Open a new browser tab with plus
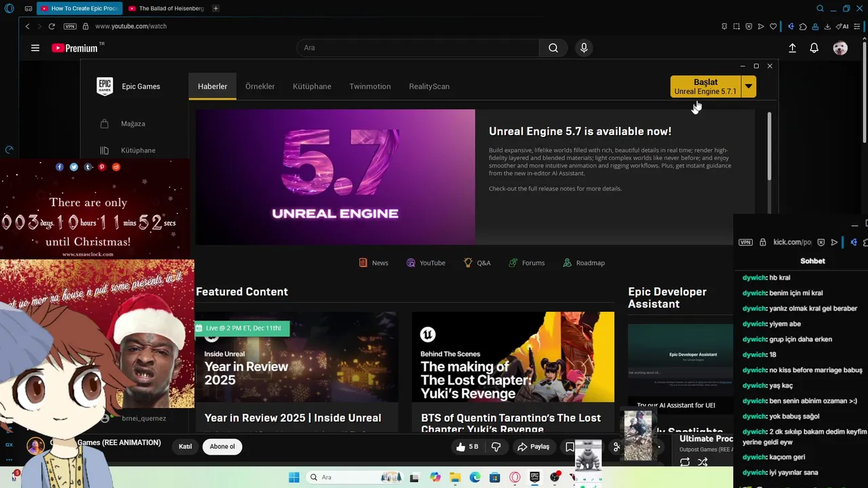 [216, 9]
